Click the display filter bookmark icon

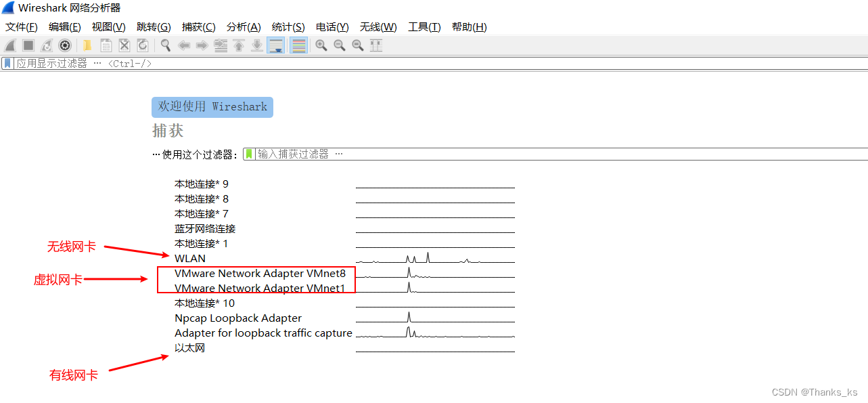pos(7,63)
